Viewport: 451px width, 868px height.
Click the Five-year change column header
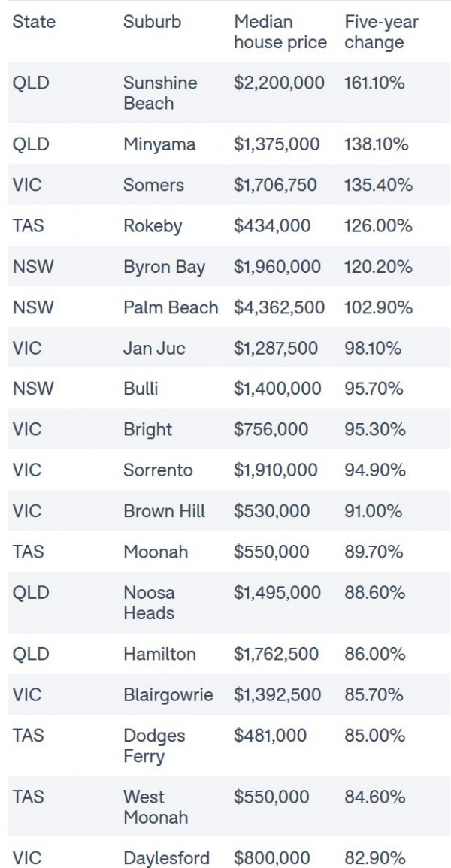pos(381,32)
